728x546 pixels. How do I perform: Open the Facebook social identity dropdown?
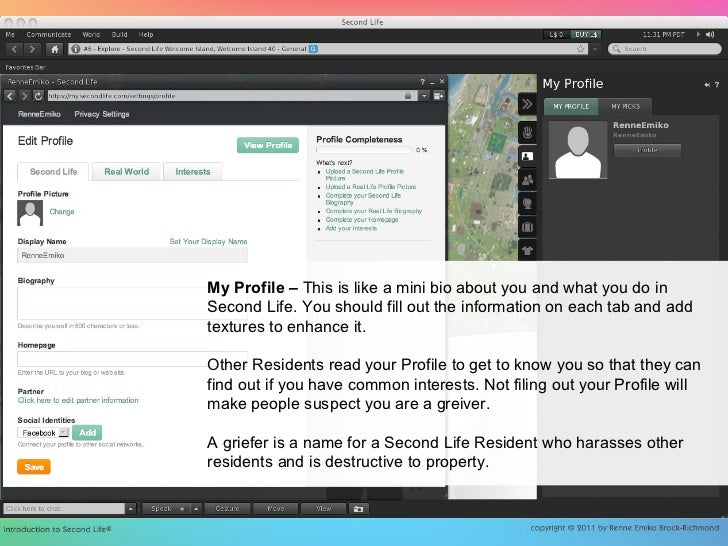point(43,433)
